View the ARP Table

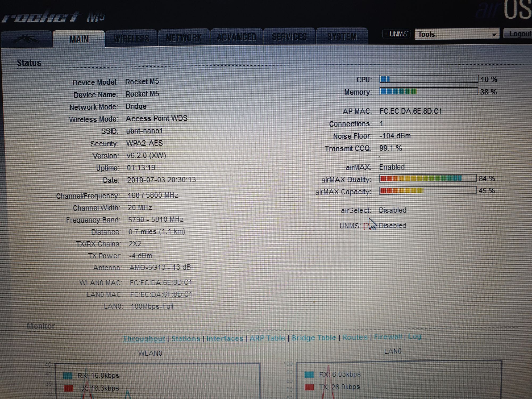267,338
